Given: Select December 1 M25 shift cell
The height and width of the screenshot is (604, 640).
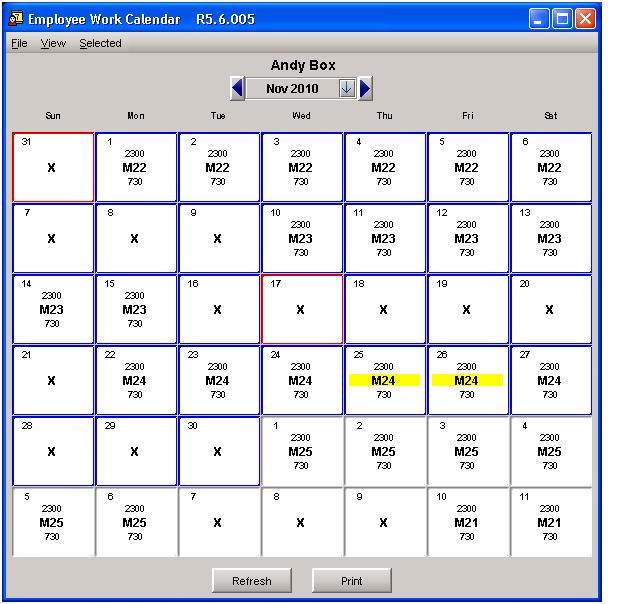Looking at the screenshot, I should tap(302, 451).
